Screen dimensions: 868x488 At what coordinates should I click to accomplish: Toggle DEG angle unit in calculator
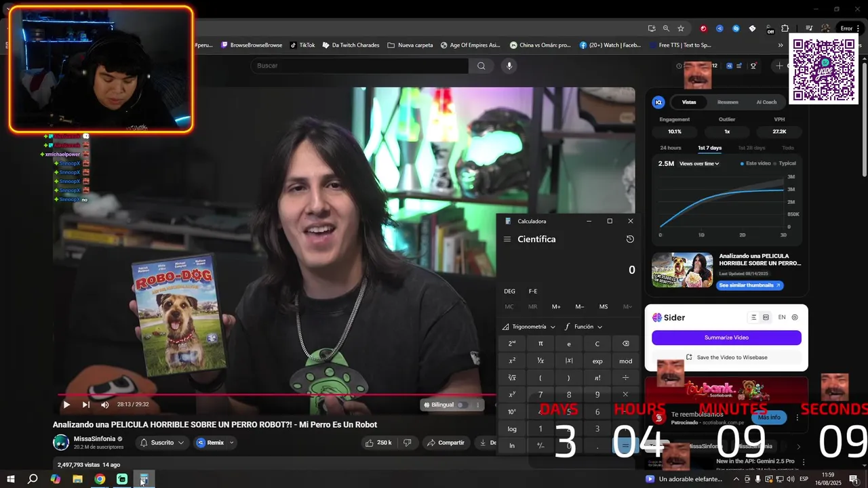click(x=509, y=291)
